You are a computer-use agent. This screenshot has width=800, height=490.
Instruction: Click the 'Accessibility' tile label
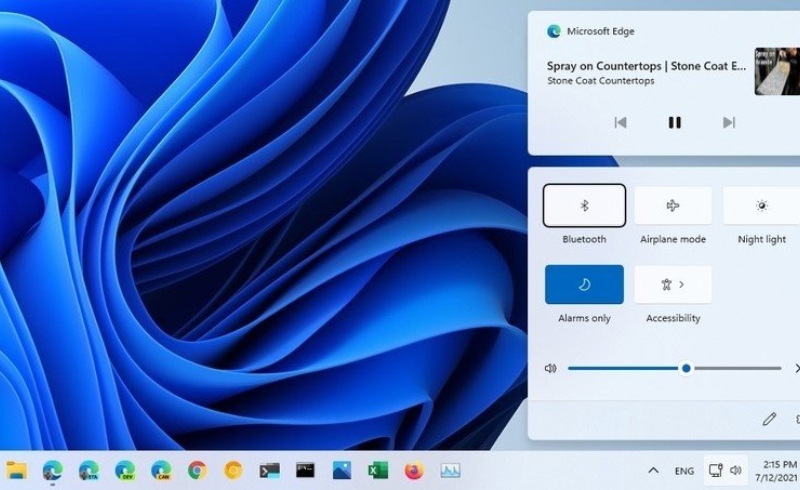click(x=673, y=318)
